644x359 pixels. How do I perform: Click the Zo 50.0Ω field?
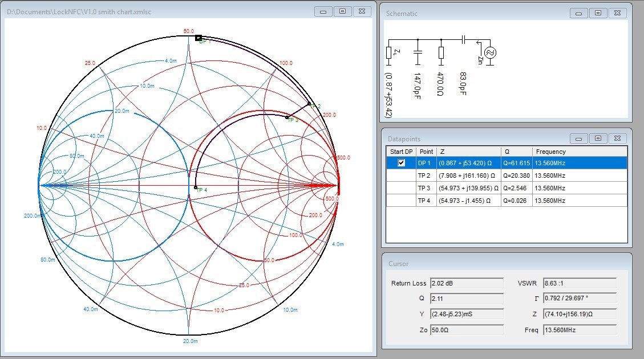coord(467,330)
